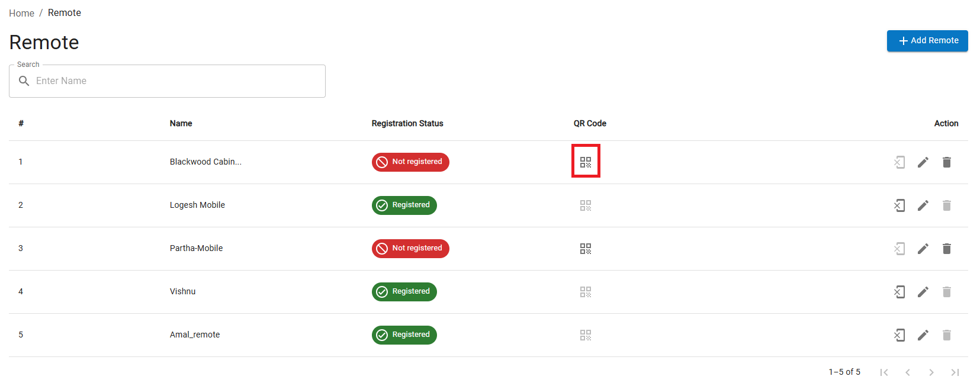This screenshot has width=980, height=389.
Task: Show QR code for Partha-Mobile
Action: [x=586, y=249]
